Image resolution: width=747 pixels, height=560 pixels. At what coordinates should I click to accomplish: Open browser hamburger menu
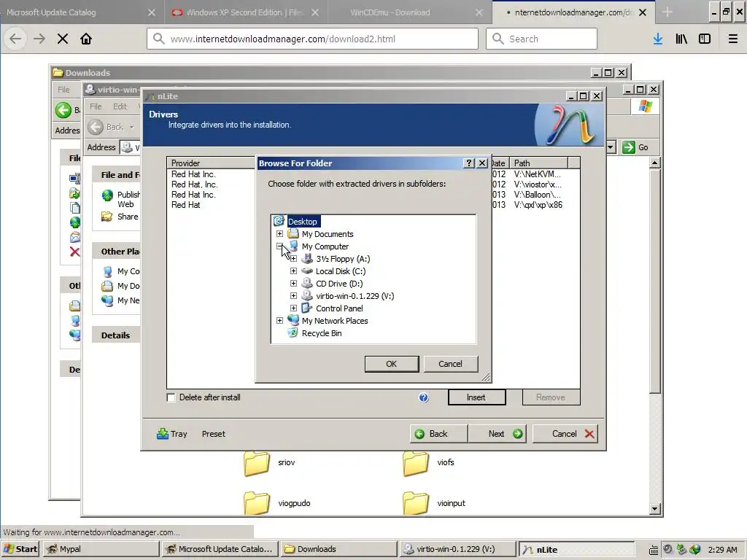(x=733, y=39)
